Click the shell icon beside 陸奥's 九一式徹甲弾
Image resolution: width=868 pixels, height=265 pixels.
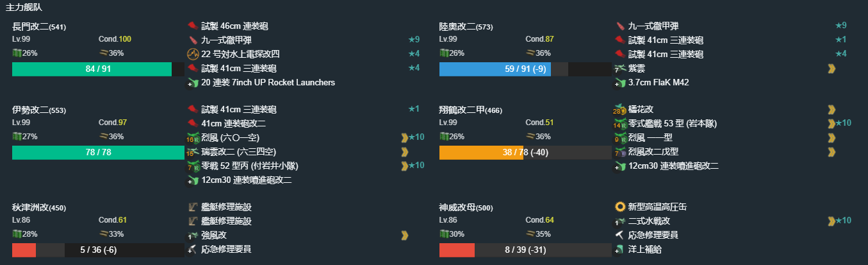click(x=620, y=26)
